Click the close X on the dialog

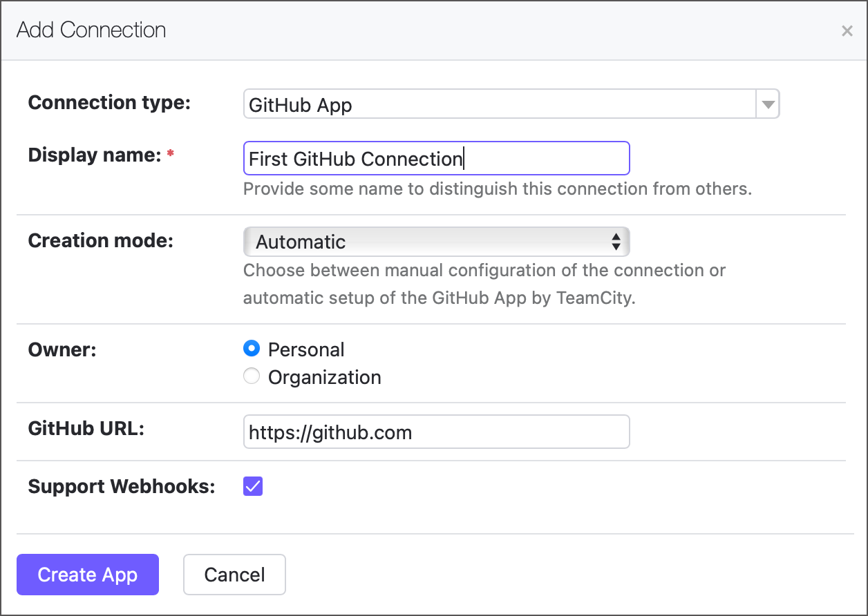[x=847, y=30]
